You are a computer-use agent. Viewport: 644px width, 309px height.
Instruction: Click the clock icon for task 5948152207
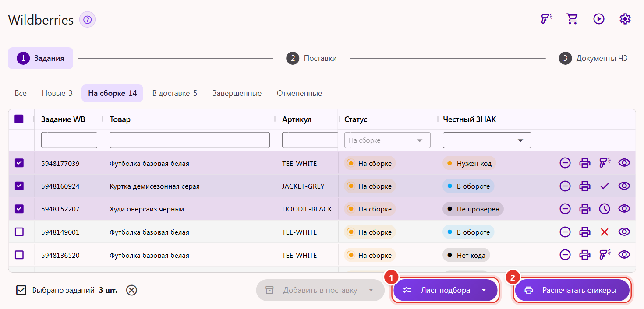605,209
